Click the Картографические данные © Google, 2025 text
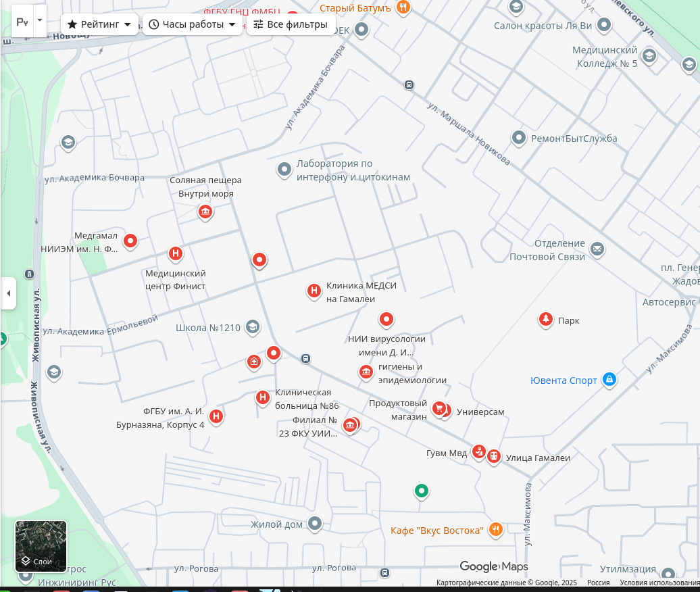This screenshot has height=592, width=700. pos(506,583)
